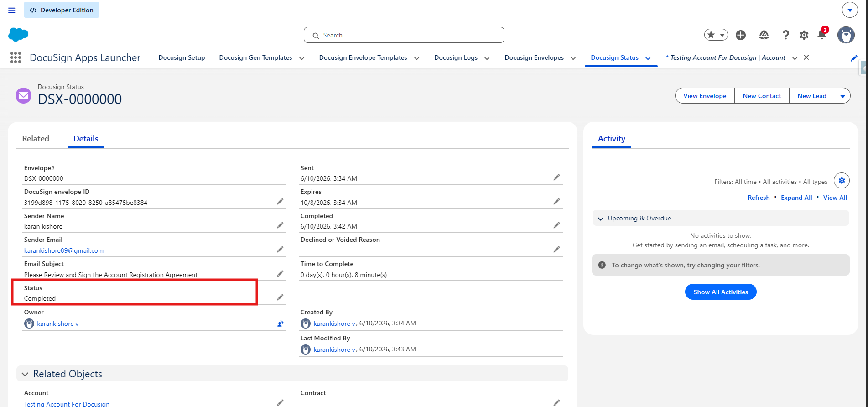Open Docusign Envelope Templates dropdown chevron
Screen dimensions: 868x407
click(416, 58)
